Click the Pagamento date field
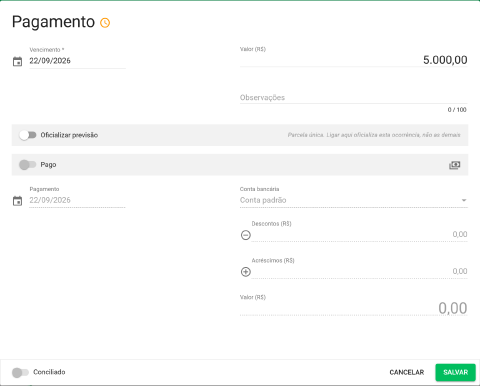This screenshot has height=386, width=480. tap(77, 200)
